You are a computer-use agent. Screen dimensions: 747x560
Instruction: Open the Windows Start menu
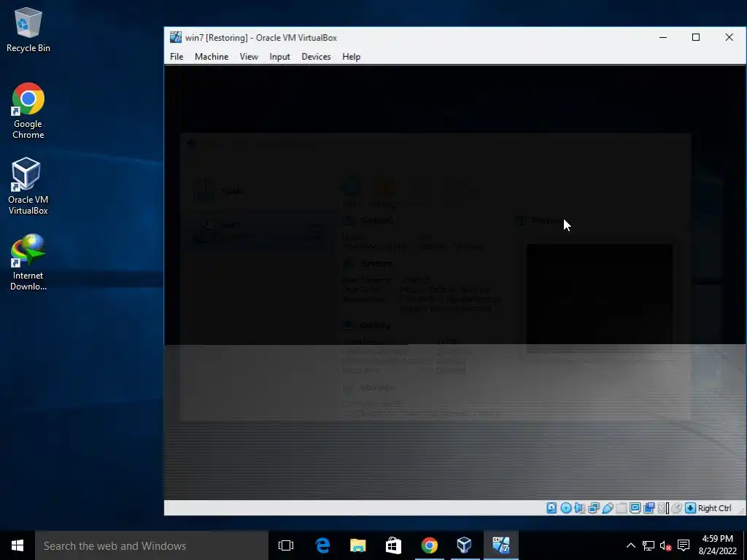(18, 545)
